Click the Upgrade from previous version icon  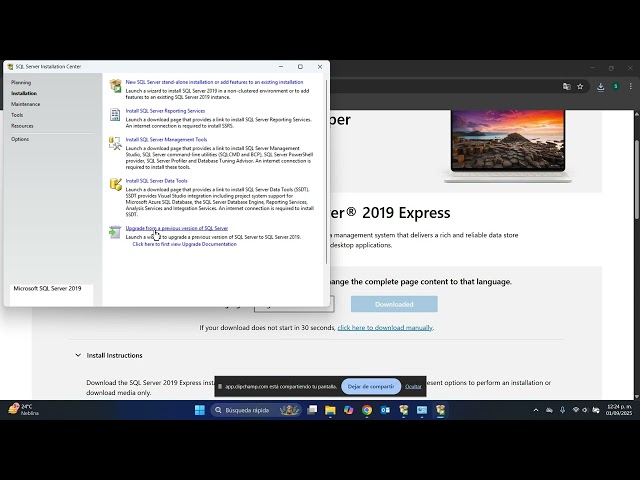pyautogui.click(x=115, y=232)
